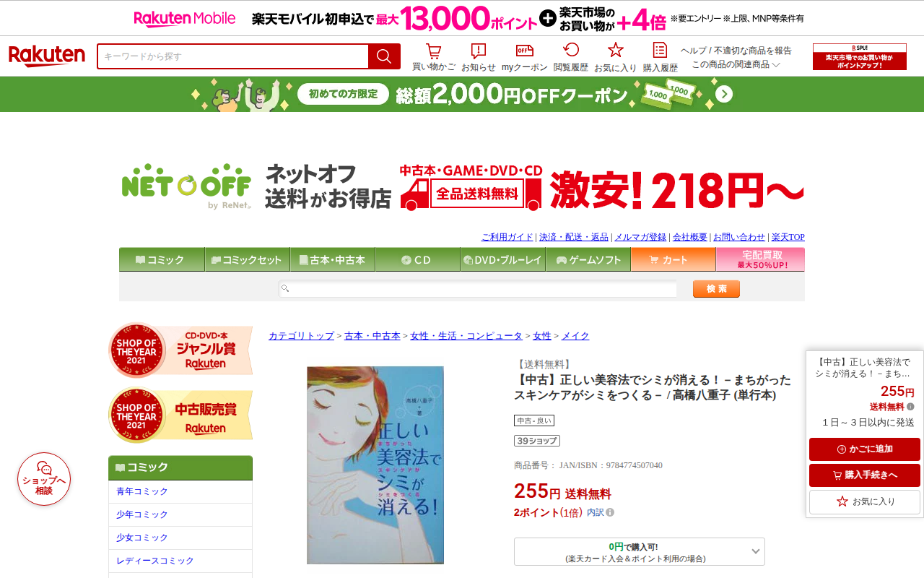Viewport: 924px width, 578px height.
Task: Expand the 0円で購入可 details panel
Action: click(x=640, y=552)
